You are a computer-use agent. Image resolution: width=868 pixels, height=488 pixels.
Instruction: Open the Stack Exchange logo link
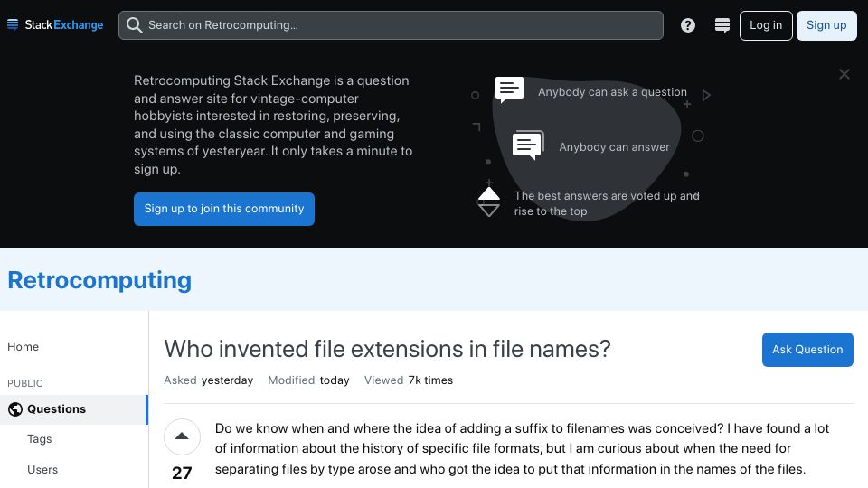(55, 25)
